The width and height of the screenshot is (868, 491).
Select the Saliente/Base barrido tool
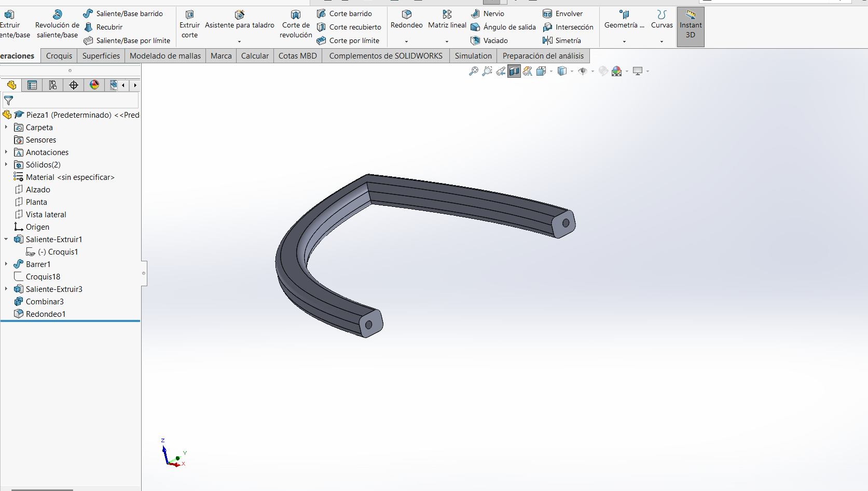[x=123, y=13]
